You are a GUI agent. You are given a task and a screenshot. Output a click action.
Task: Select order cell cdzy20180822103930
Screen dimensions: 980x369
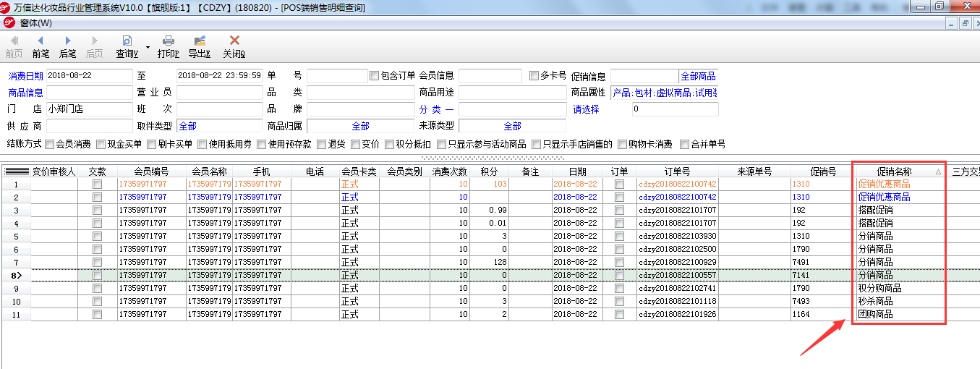[x=677, y=237]
